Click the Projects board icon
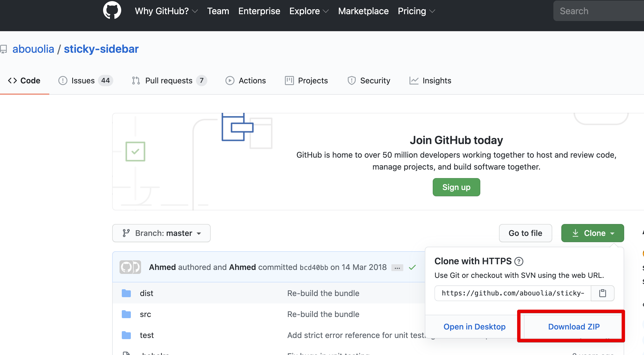This screenshot has width=644, height=355. 289,81
